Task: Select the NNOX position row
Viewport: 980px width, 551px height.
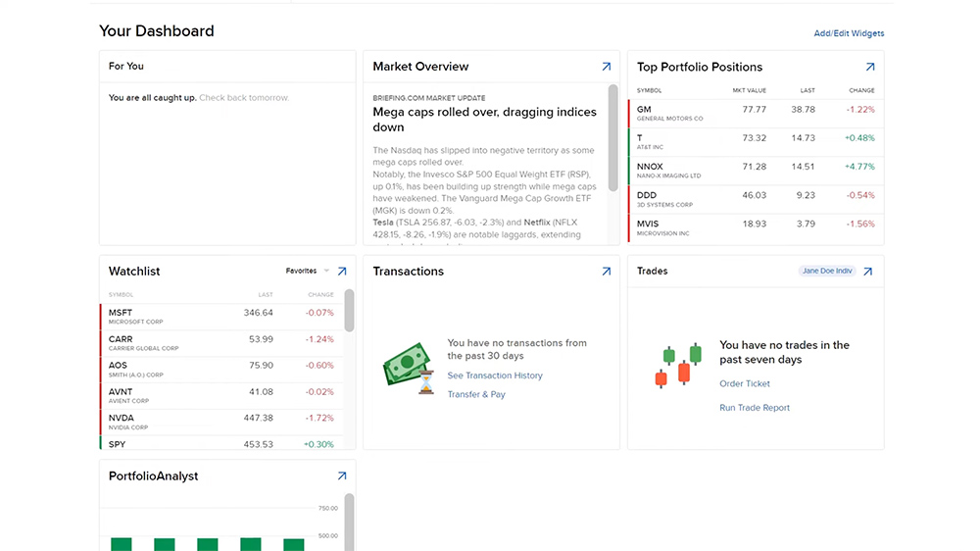Action: [755, 171]
